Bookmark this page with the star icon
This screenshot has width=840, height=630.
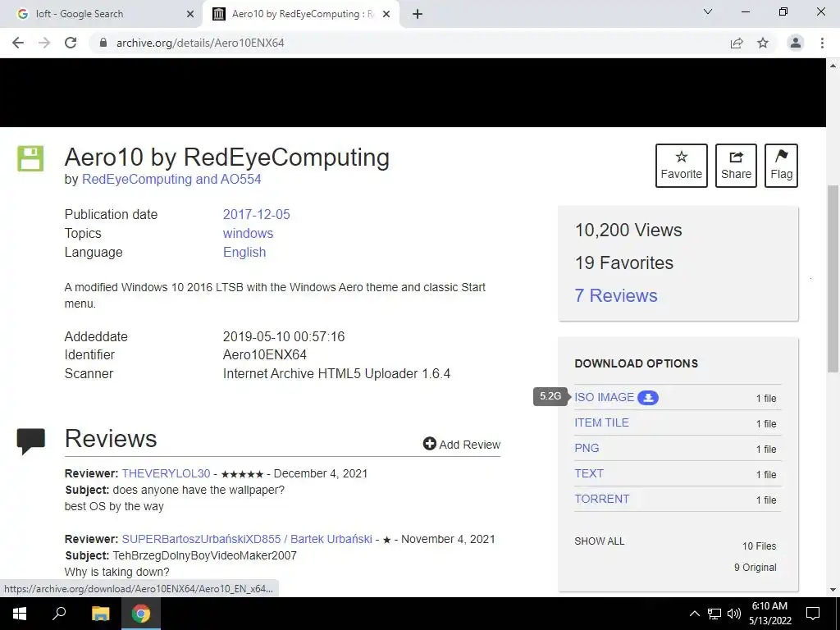click(763, 43)
